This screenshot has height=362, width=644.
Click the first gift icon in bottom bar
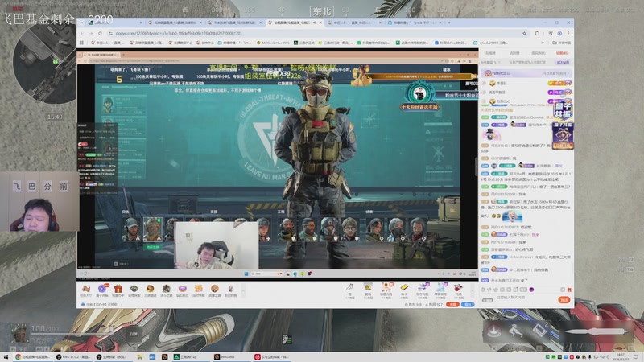click(86, 290)
